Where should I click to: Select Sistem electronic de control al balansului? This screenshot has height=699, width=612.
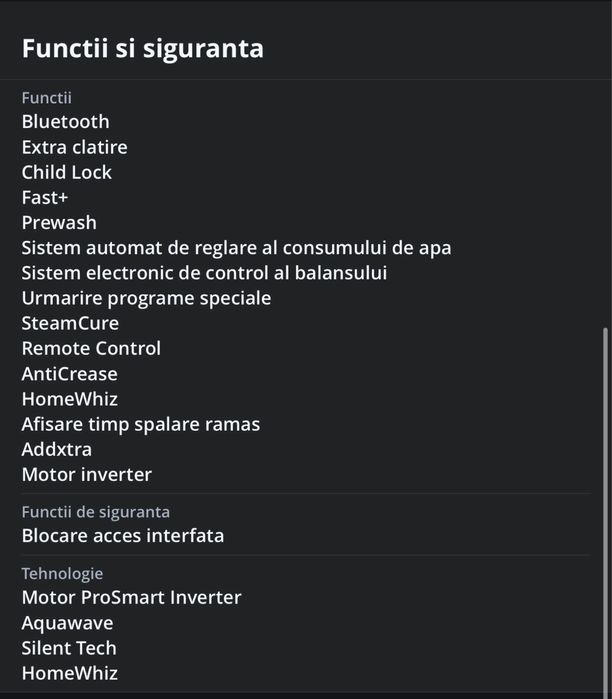204,272
